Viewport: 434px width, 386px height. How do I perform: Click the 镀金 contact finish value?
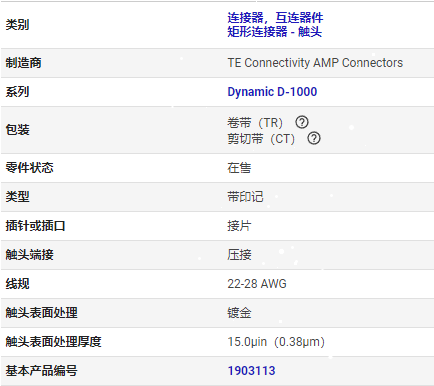pyautogui.click(x=239, y=313)
